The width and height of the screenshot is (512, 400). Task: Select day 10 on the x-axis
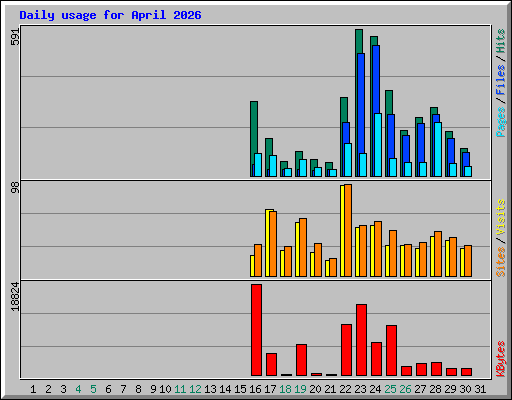tap(165, 389)
